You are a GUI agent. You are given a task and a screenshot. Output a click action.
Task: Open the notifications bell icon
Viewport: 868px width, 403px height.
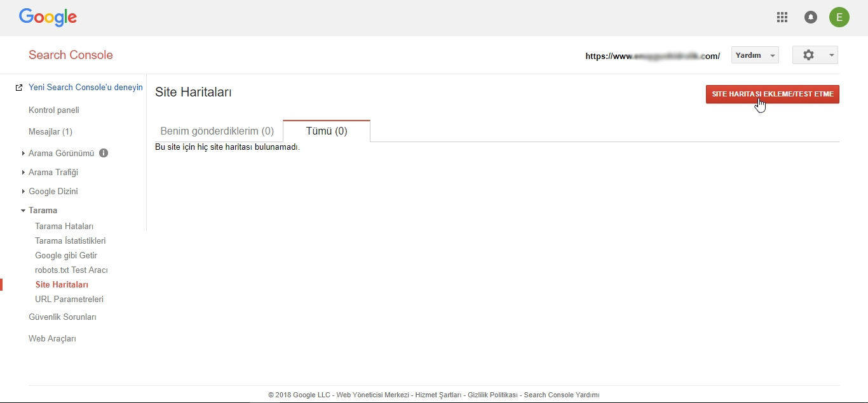pyautogui.click(x=811, y=18)
